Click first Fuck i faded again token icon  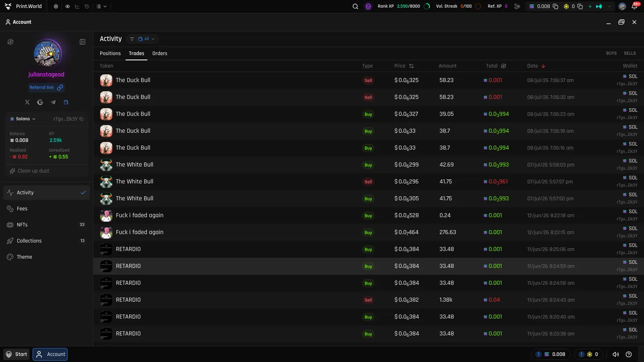point(106,216)
